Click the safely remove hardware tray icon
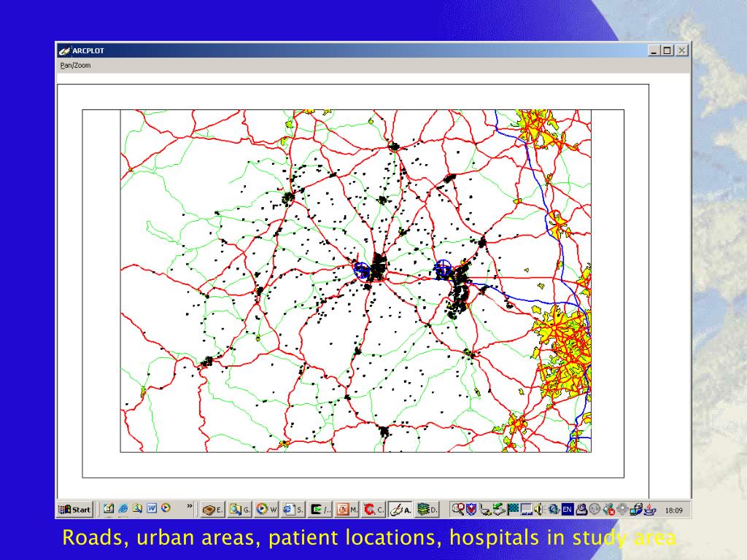The width and height of the screenshot is (747, 560). [x=499, y=510]
